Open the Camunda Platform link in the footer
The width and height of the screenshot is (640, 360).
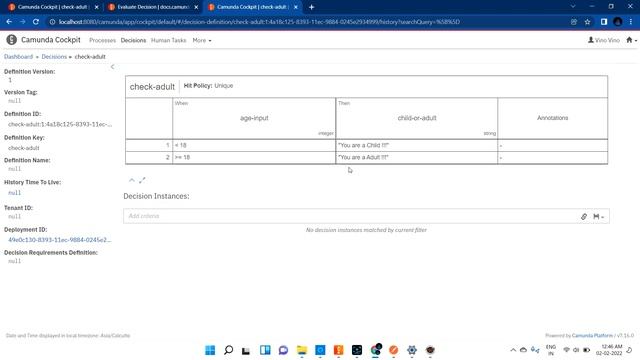point(592,336)
